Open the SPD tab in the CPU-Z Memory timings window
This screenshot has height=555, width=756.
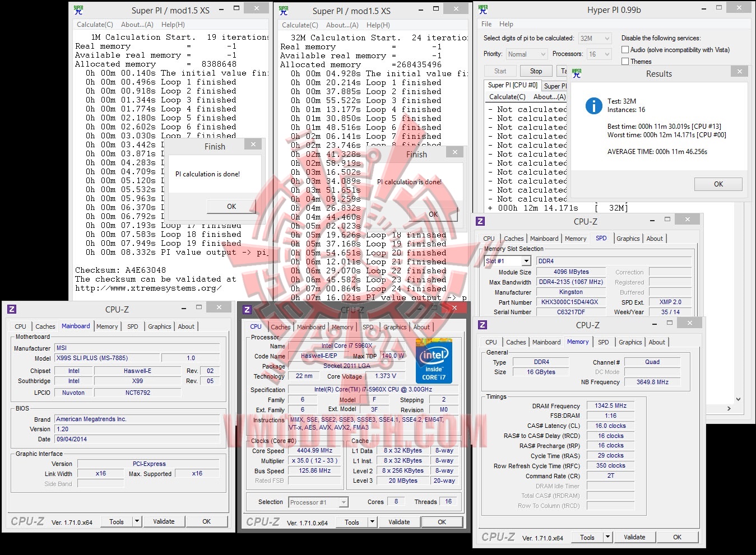click(x=604, y=342)
